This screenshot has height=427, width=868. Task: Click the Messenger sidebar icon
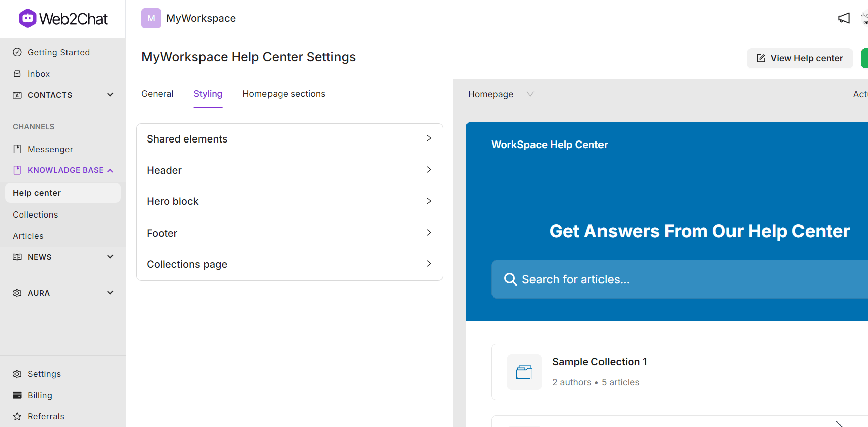(17, 149)
